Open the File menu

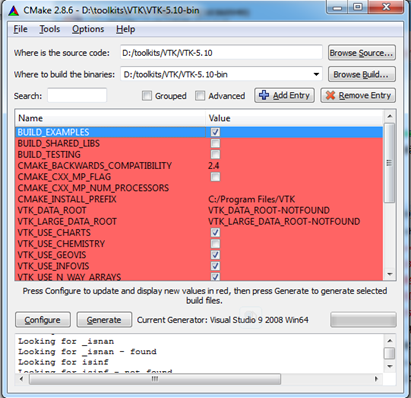click(x=20, y=29)
